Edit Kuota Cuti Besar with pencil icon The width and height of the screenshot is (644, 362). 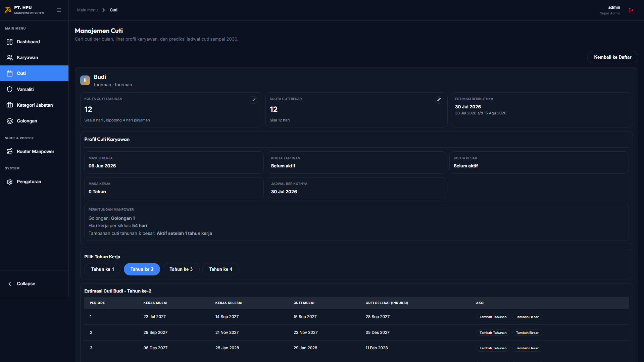pos(439,100)
